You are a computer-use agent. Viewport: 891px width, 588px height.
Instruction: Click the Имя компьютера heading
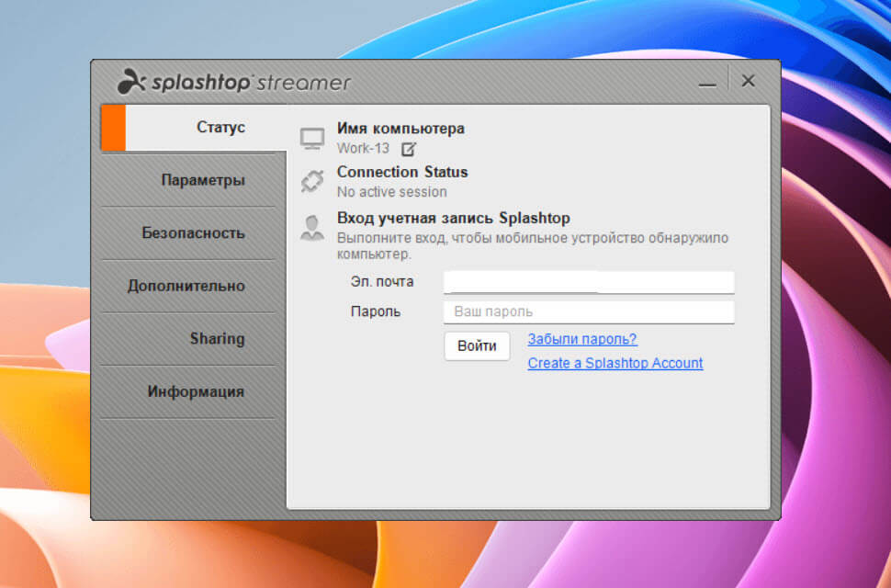400,129
